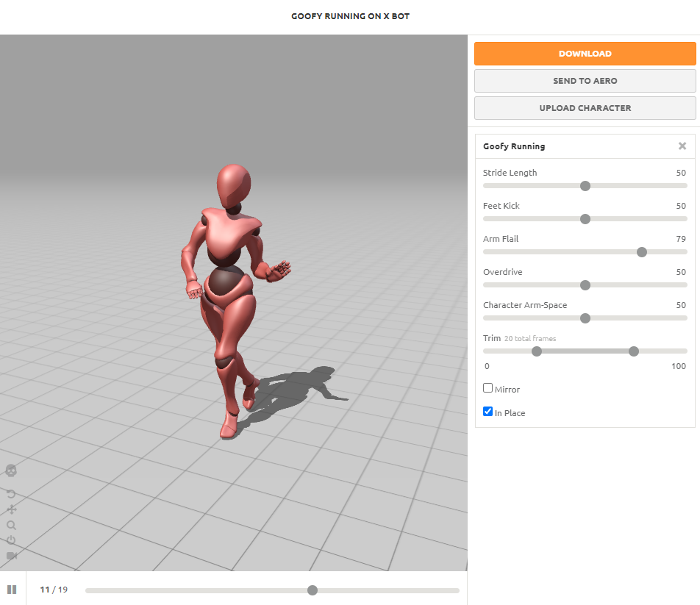Viewport: 700px width, 605px height.
Task: Toggle skeleton view with skull icon
Action: [11, 470]
